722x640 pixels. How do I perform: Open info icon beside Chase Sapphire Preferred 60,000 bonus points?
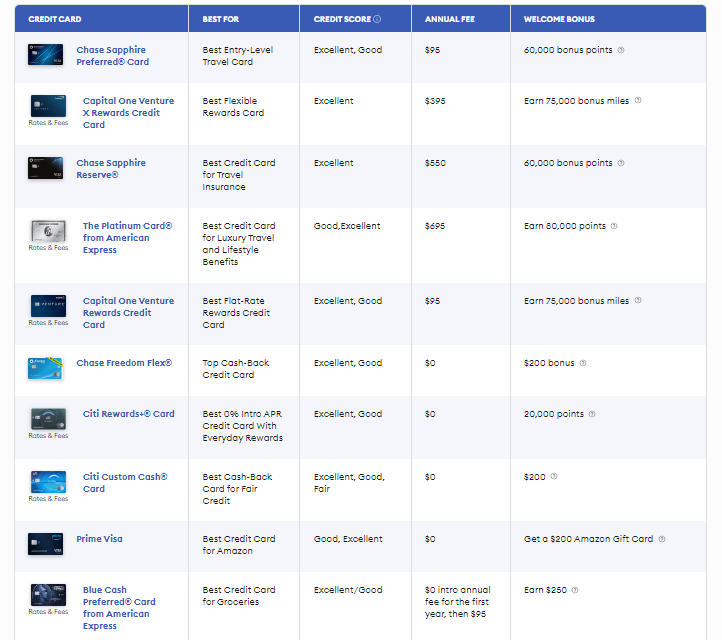tap(621, 50)
